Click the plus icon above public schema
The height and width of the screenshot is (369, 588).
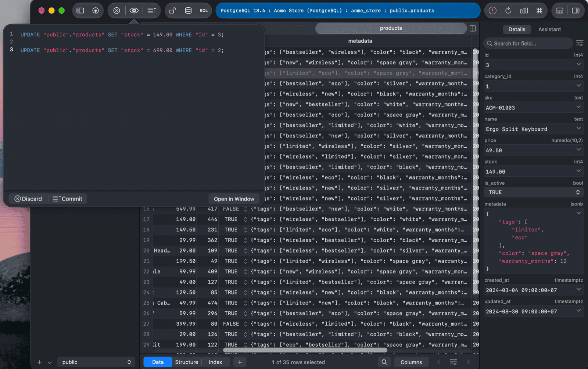(39, 362)
